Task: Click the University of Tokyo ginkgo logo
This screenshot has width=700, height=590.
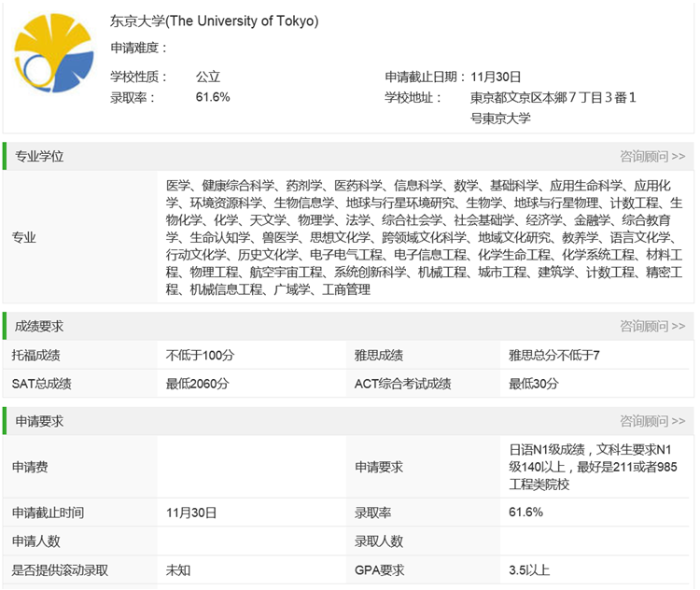Action: [53, 52]
